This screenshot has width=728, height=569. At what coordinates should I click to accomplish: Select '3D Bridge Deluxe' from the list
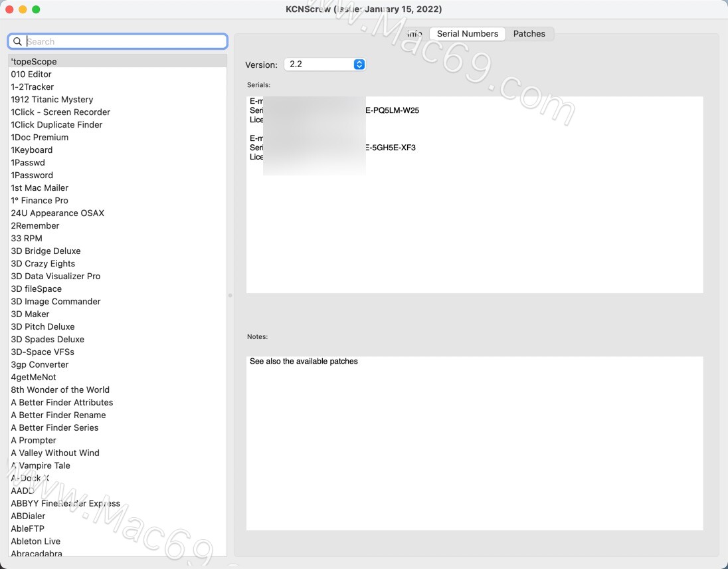point(45,251)
